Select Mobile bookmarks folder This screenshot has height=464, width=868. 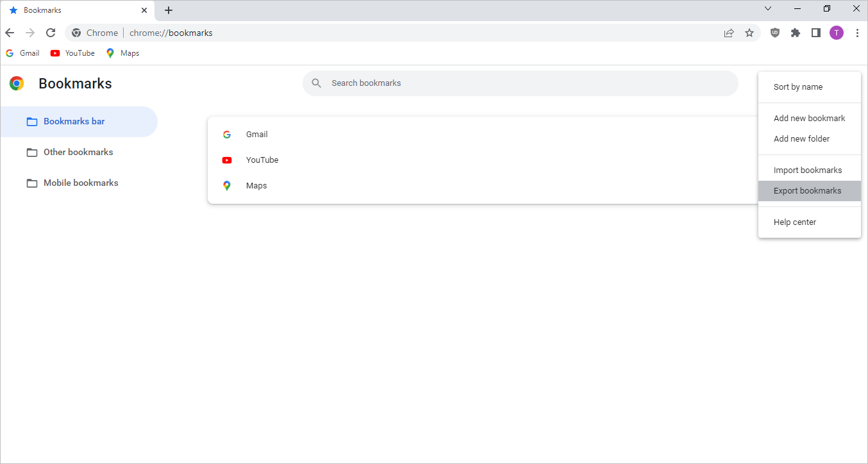point(80,183)
